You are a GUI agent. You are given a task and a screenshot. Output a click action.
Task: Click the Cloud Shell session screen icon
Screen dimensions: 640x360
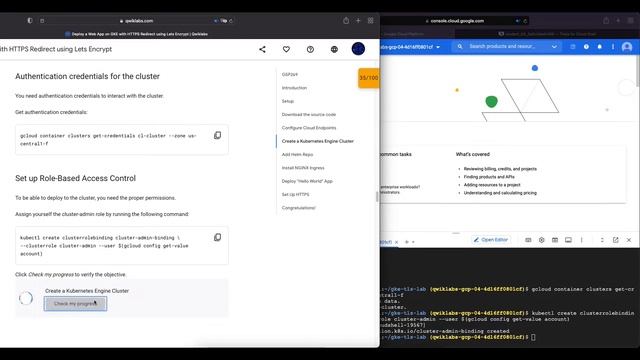[x=568, y=240]
